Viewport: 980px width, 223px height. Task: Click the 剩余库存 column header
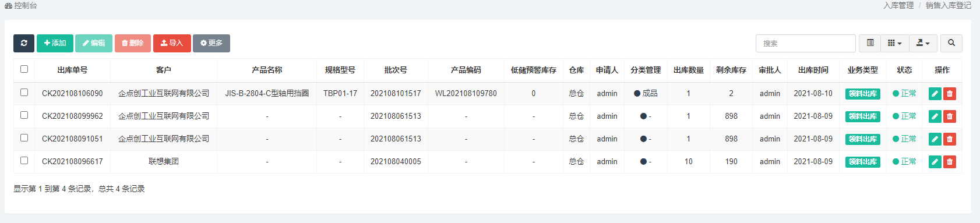(x=731, y=70)
